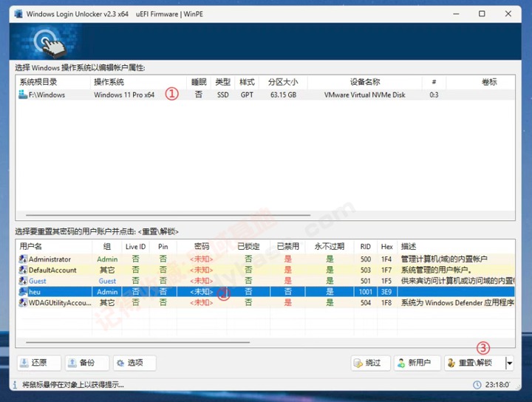Click the Pin column header
Screen dimensions: 532x402
click(163, 247)
